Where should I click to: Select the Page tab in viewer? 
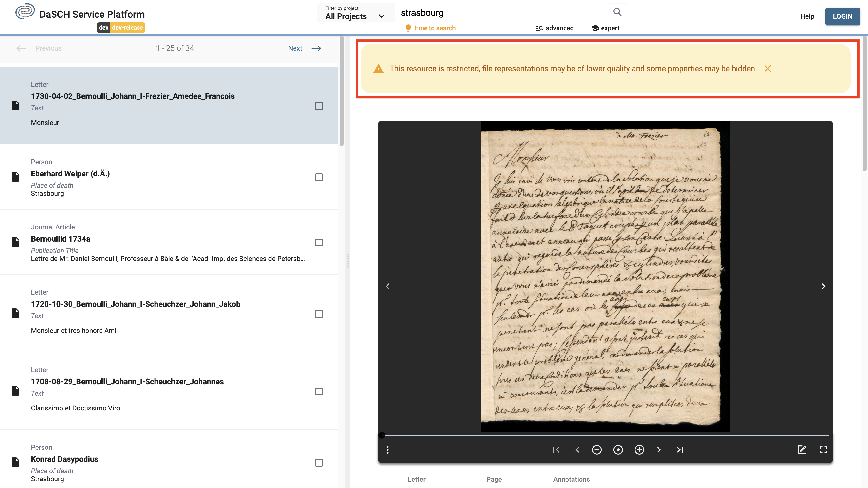point(494,479)
